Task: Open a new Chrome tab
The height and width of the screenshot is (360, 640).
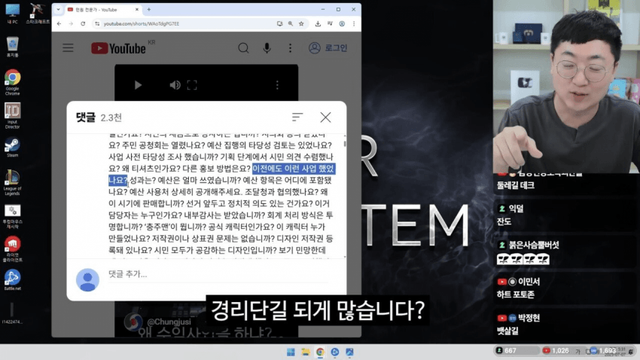Action: click(149, 9)
